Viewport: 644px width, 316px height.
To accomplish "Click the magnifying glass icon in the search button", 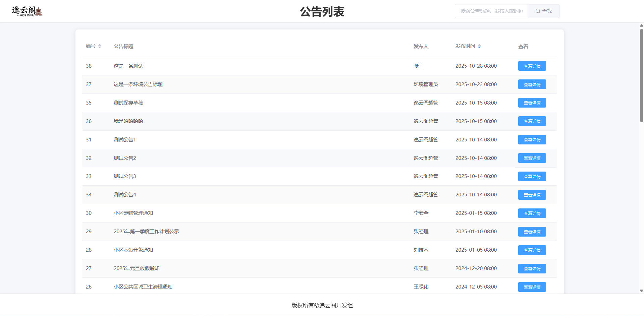I will click(537, 11).
